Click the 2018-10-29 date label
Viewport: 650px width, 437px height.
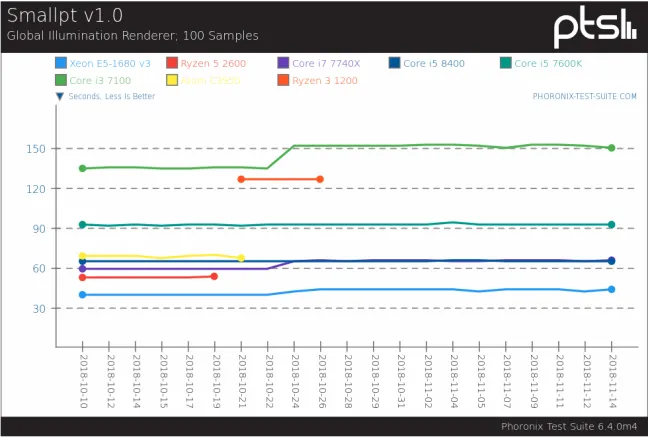374,381
